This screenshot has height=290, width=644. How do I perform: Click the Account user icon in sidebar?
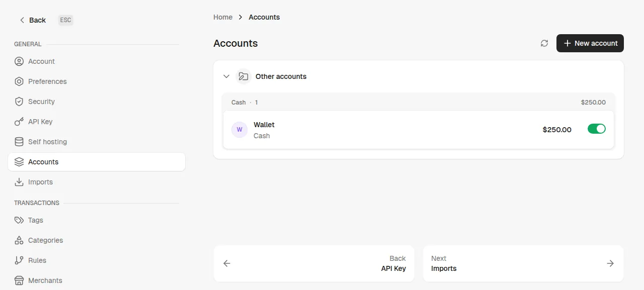point(19,61)
